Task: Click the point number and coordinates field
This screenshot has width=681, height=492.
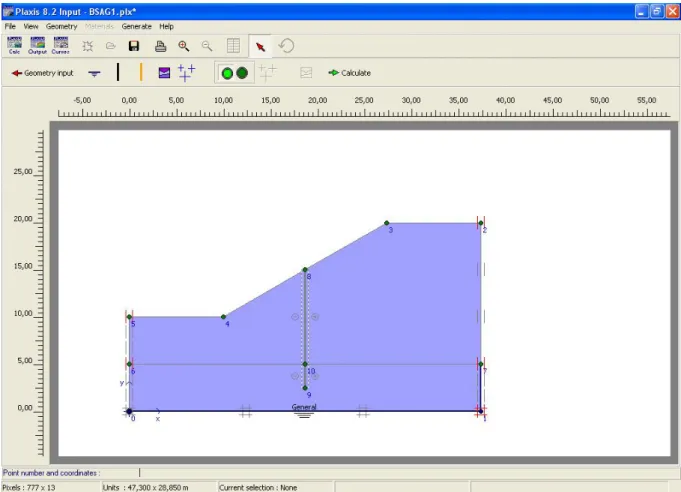Action: [x=408, y=473]
